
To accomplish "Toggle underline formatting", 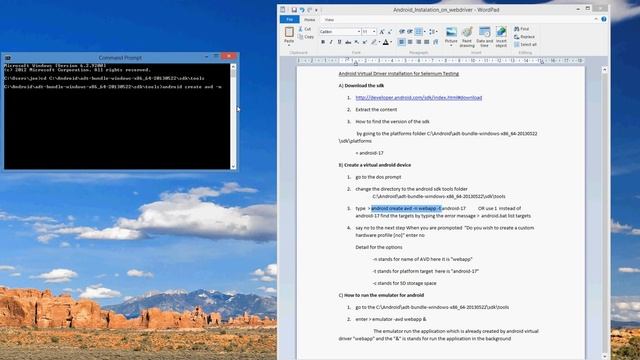I will coord(339,42).
